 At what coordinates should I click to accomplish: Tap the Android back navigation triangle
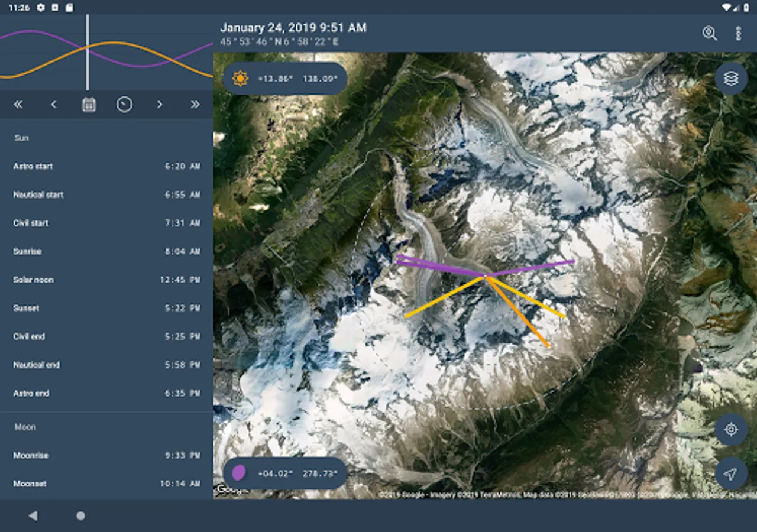tap(33, 516)
